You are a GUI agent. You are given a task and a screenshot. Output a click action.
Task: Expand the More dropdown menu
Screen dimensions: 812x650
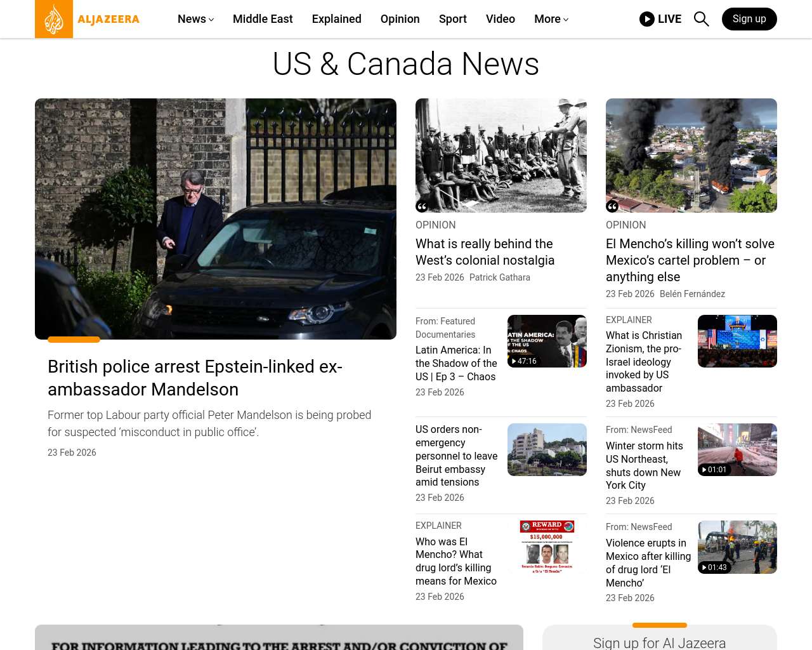click(x=551, y=19)
